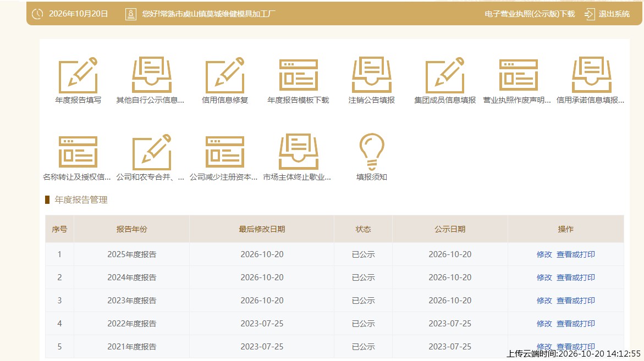644x361 pixels.
Task: Select 公司和农专合并 pencil icon
Action: (x=152, y=152)
